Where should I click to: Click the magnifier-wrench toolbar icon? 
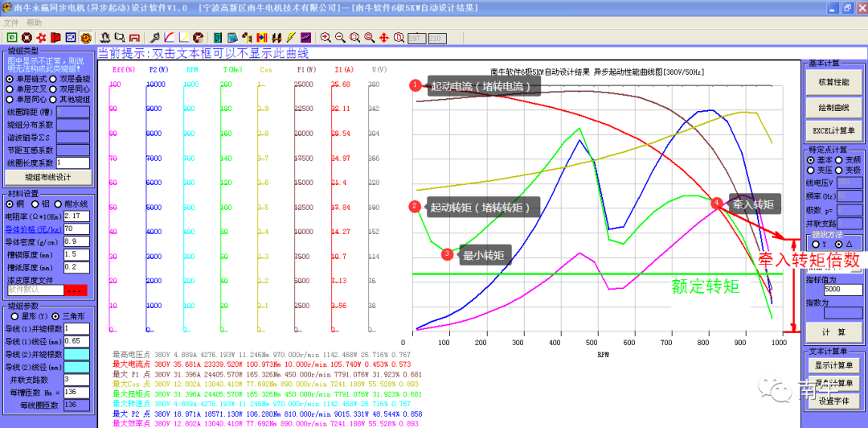click(x=155, y=38)
